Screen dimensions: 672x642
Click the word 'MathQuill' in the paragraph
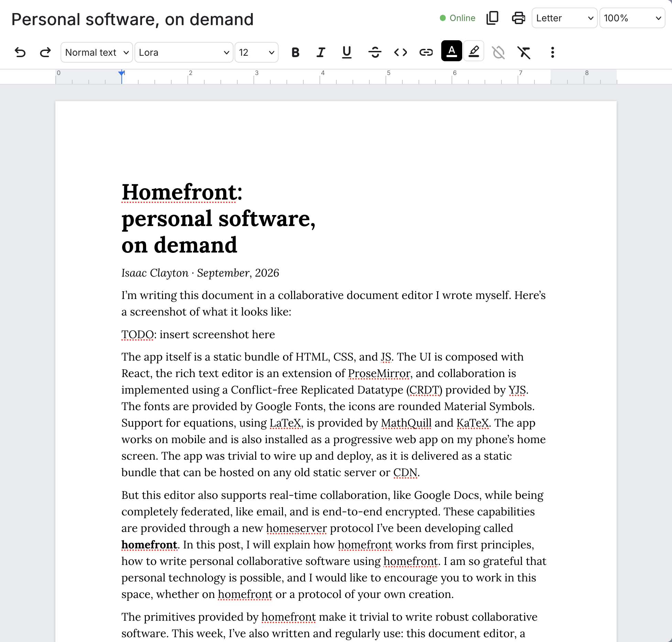coord(406,423)
